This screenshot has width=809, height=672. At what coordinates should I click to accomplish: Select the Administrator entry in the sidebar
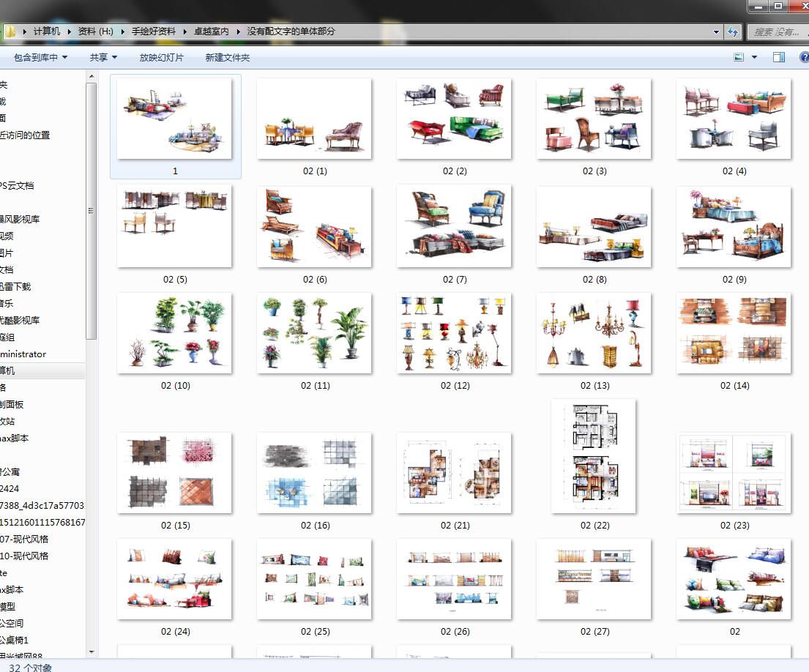[23, 354]
